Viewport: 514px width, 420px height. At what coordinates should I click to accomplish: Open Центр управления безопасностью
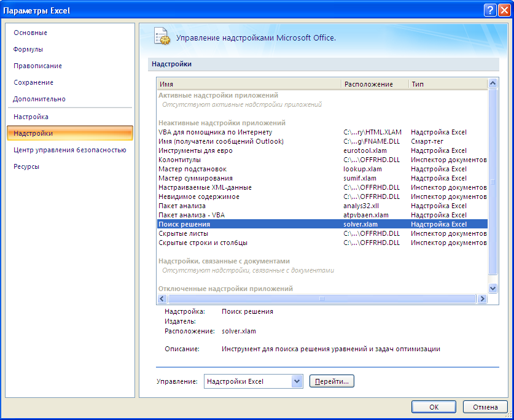point(70,150)
